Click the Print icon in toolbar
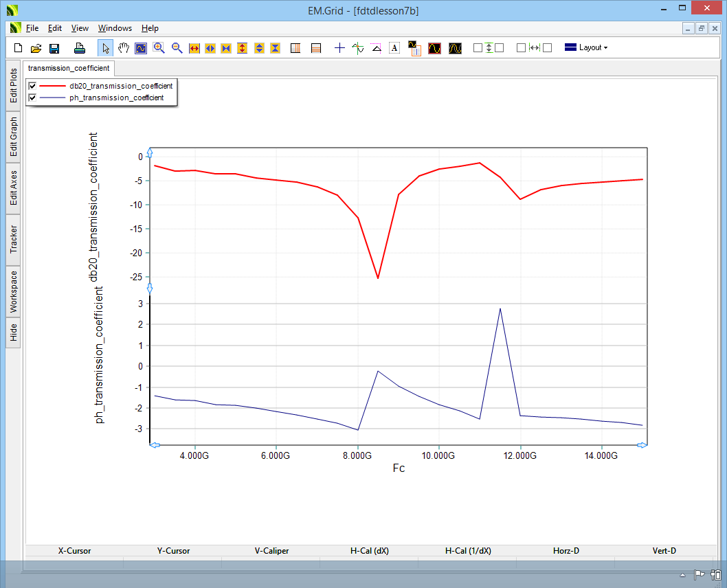 80,48
